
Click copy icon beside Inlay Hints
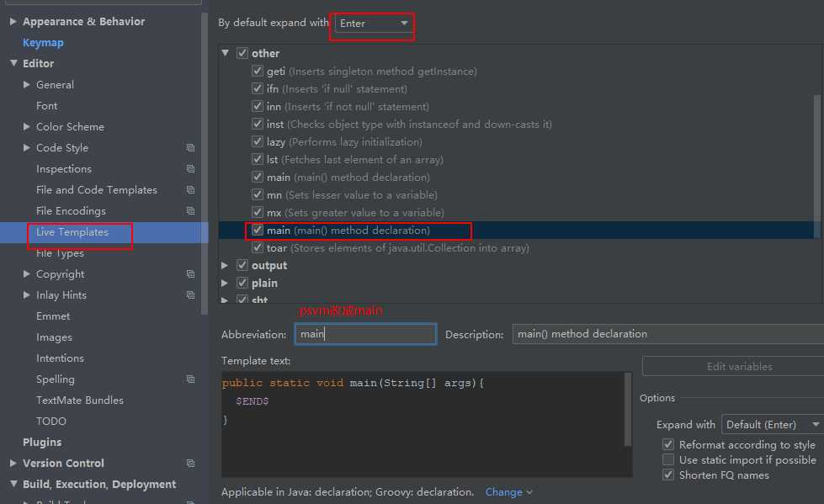tap(191, 295)
